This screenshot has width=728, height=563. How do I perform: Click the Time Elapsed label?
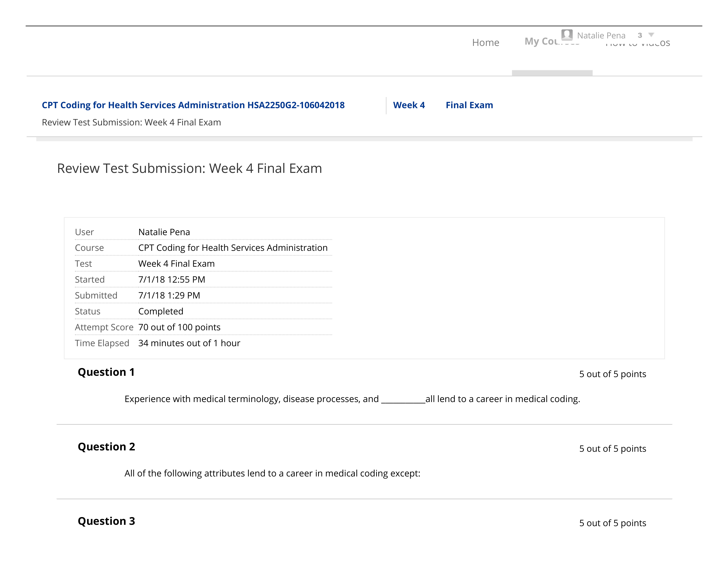[x=102, y=343]
